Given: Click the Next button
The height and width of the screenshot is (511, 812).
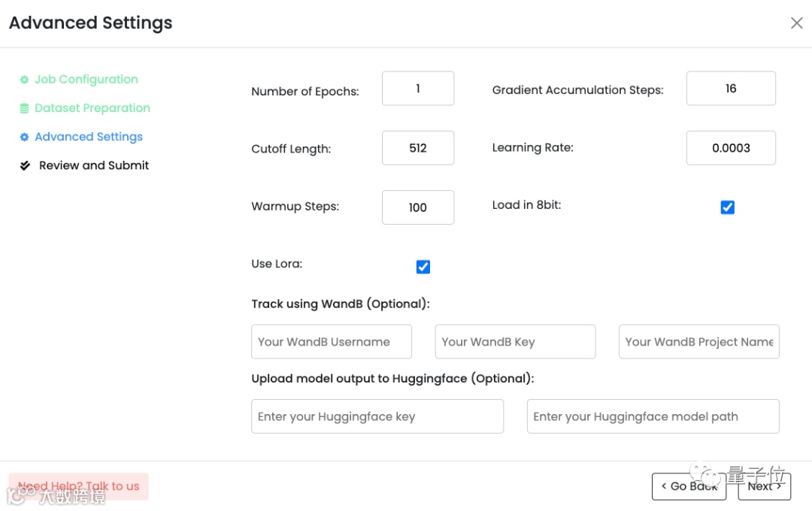Looking at the screenshot, I should [x=764, y=486].
